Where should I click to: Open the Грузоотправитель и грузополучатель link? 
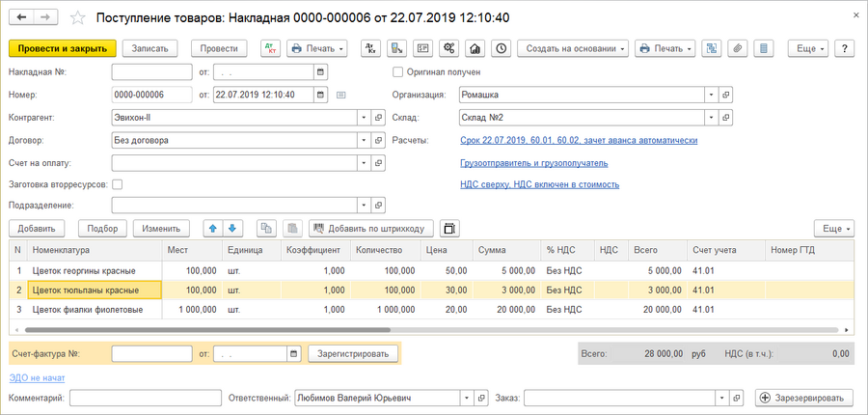(534, 163)
